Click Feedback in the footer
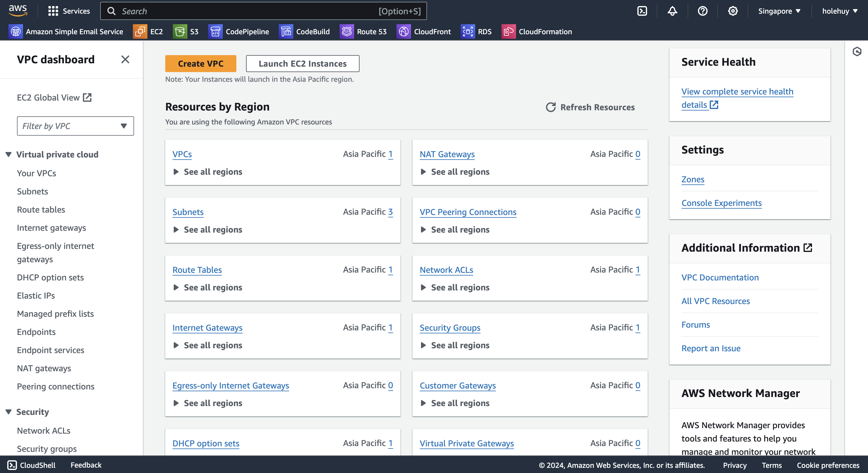 click(x=86, y=465)
